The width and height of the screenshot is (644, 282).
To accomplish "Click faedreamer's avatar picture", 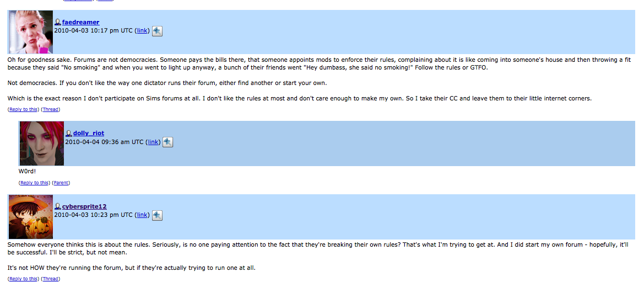I will tap(31, 32).
